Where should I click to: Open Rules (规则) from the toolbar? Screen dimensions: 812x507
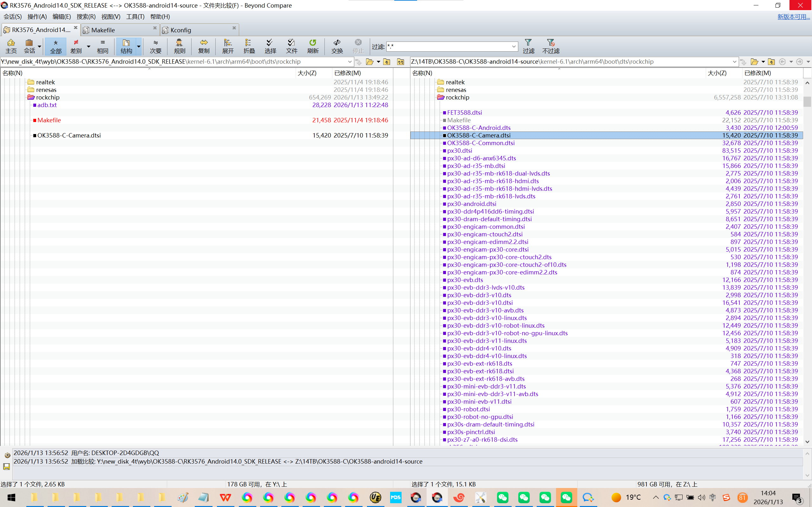[x=180, y=46]
